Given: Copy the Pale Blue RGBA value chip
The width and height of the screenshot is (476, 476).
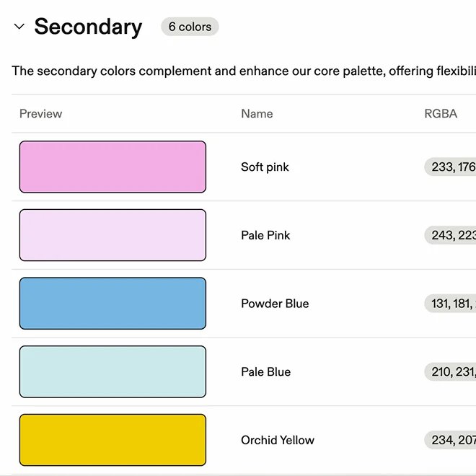Looking at the screenshot, I should point(450,371).
